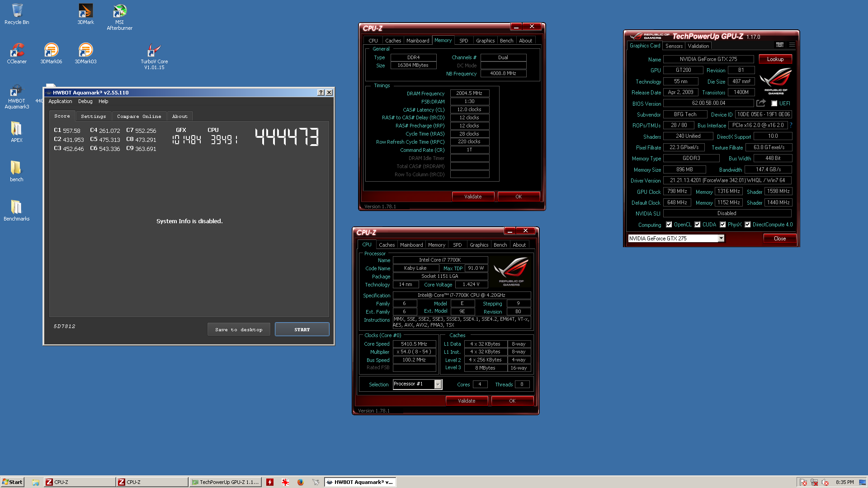Open the GPU selection dropdown in GPU-Z

721,238
